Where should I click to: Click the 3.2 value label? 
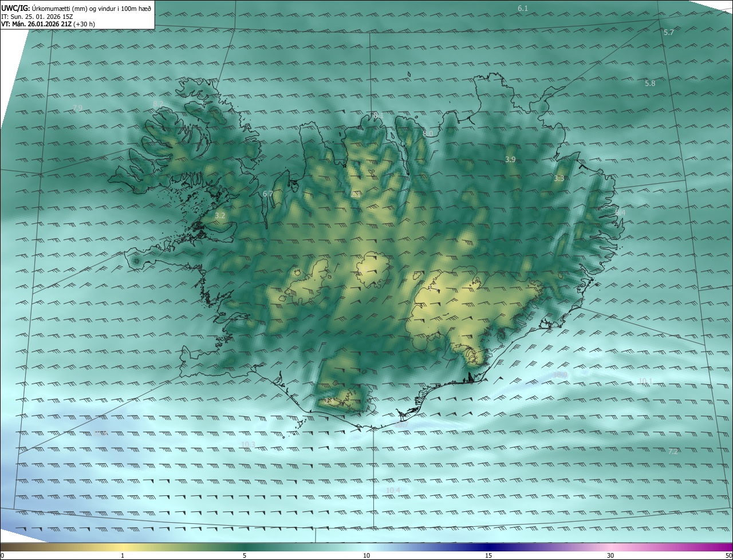pyautogui.click(x=220, y=216)
